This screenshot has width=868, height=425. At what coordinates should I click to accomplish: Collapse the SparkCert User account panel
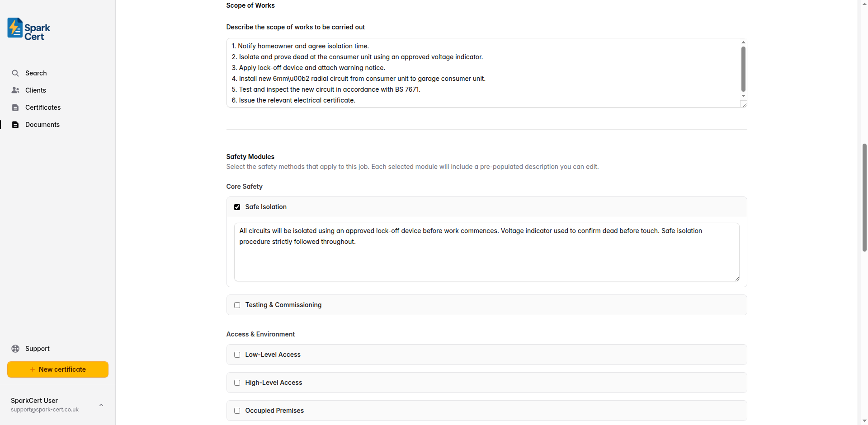click(101, 405)
